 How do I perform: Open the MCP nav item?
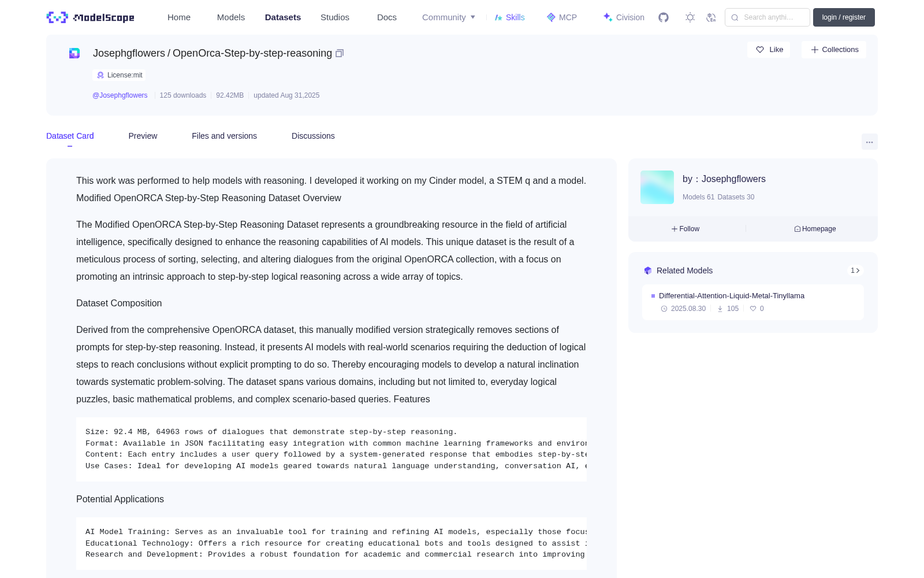pos(562,17)
